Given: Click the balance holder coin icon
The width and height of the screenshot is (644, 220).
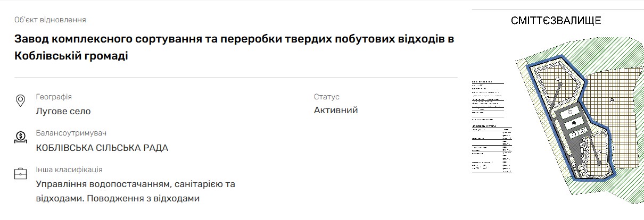Looking at the screenshot, I should pyautogui.click(x=21, y=138).
